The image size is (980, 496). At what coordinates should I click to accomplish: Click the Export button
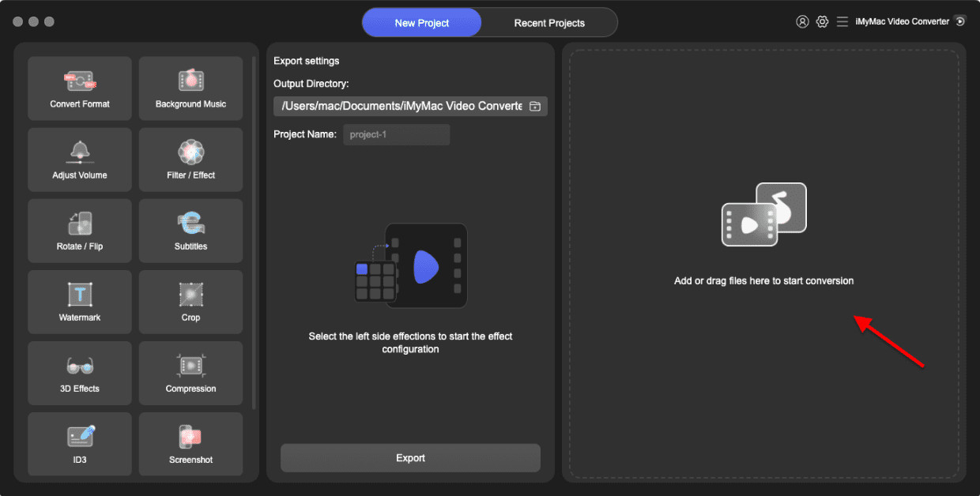click(410, 458)
